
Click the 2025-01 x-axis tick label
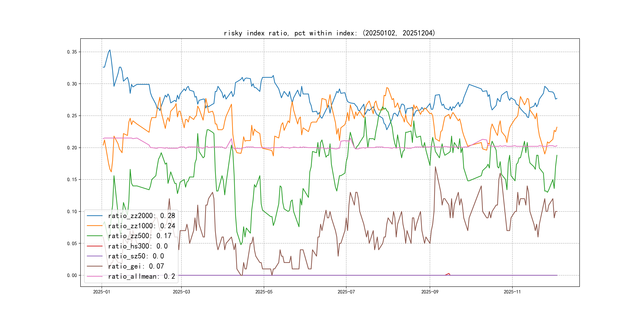point(102,292)
